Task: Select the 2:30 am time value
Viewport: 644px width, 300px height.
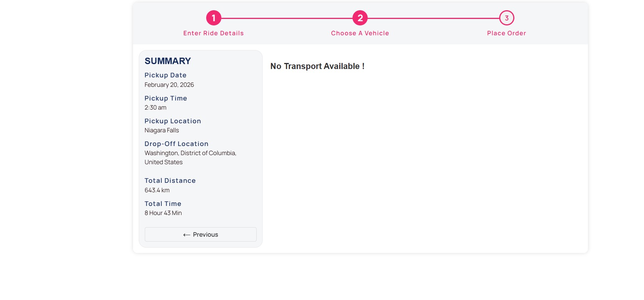Action: (x=155, y=108)
